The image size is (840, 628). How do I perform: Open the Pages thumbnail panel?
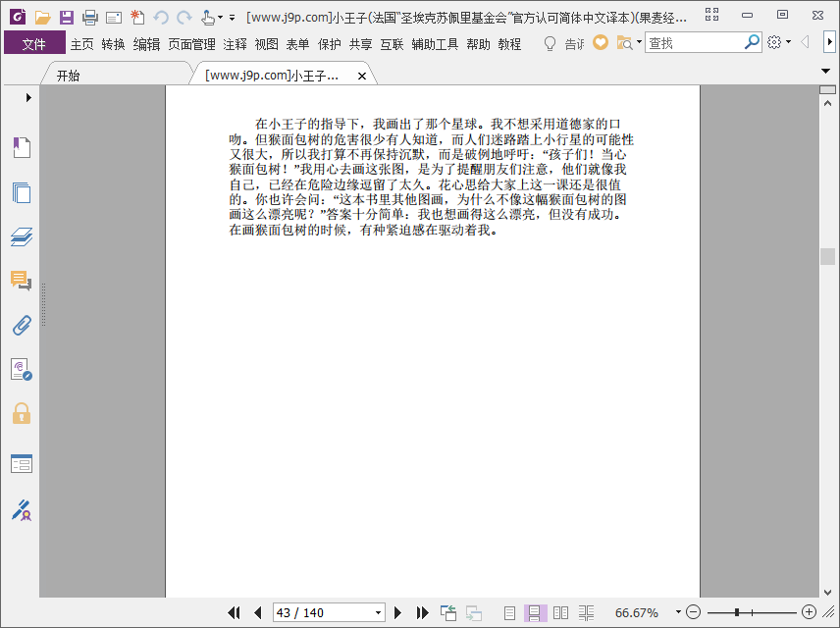point(22,192)
